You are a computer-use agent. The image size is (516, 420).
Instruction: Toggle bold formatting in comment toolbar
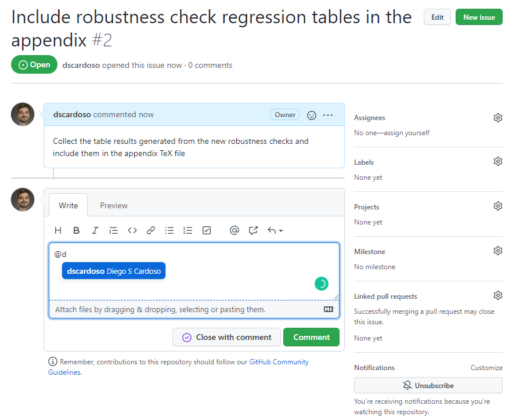(x=76, y=230)
